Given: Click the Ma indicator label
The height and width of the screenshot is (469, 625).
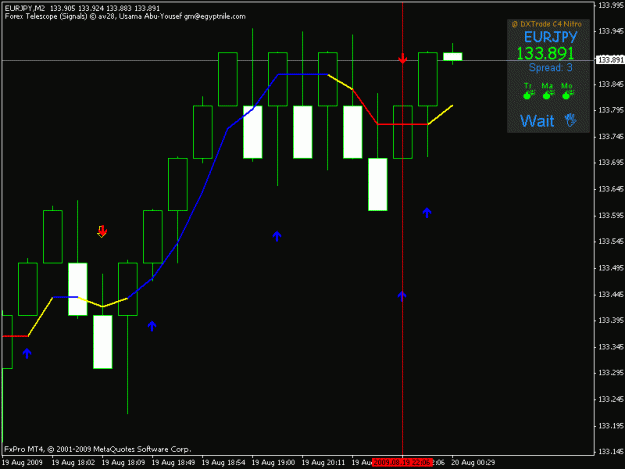Looking at the screenshot, I should (x=547, y=86).
